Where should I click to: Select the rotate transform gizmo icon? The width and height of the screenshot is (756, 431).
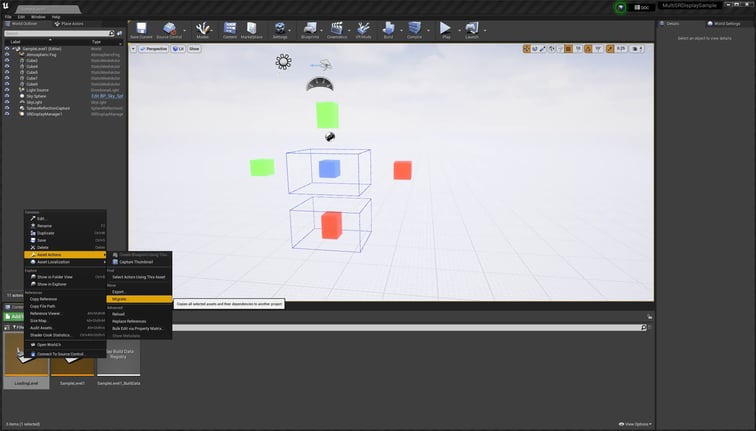tap(535, 49)
